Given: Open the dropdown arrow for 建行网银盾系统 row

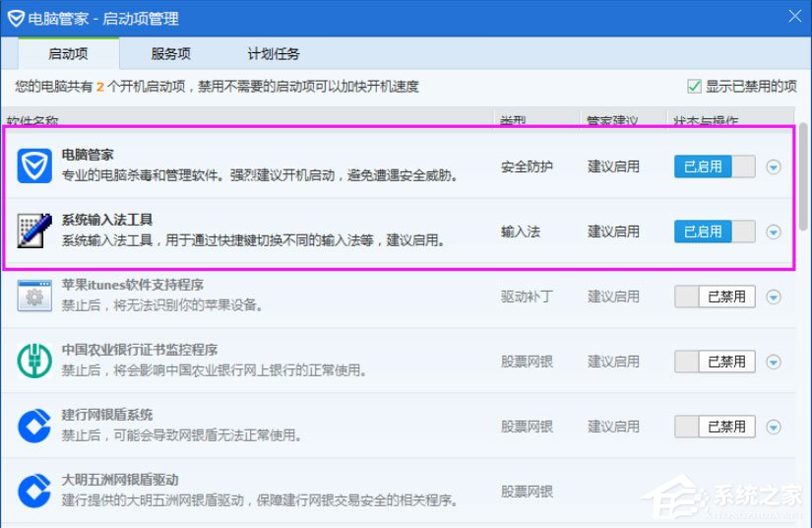Looking at the screenshot, I should tap(774, 427).
